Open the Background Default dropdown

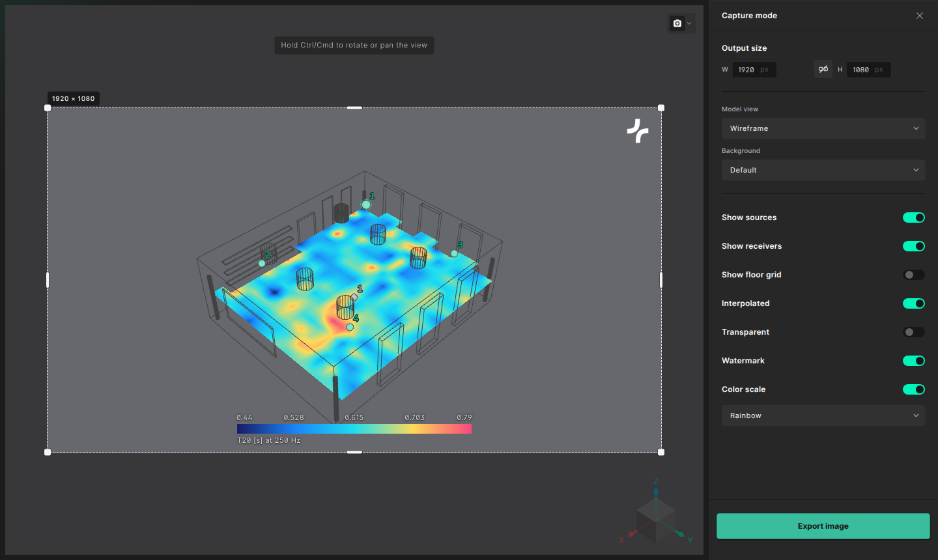coord(823,170)
